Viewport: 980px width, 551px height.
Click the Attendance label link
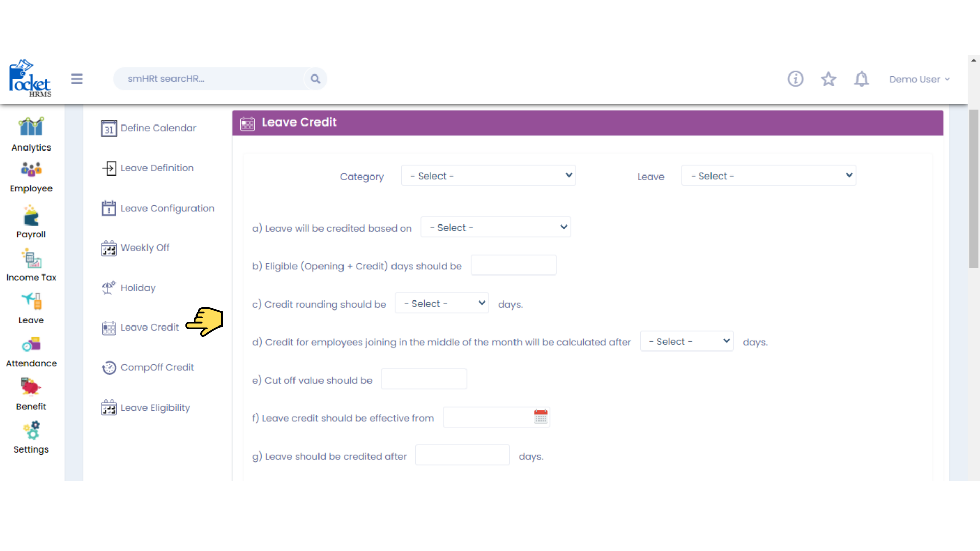[x=31, y=363]
